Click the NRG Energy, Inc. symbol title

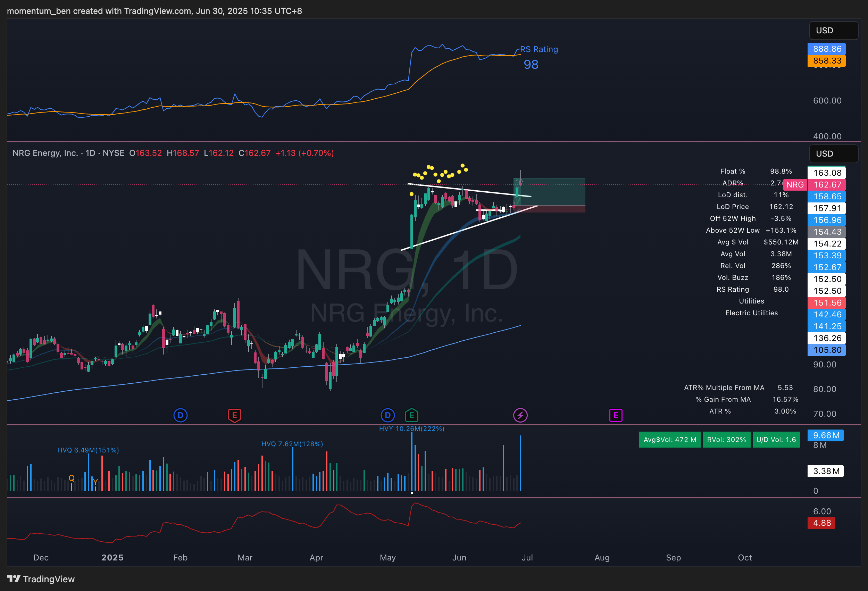(45, 153)
